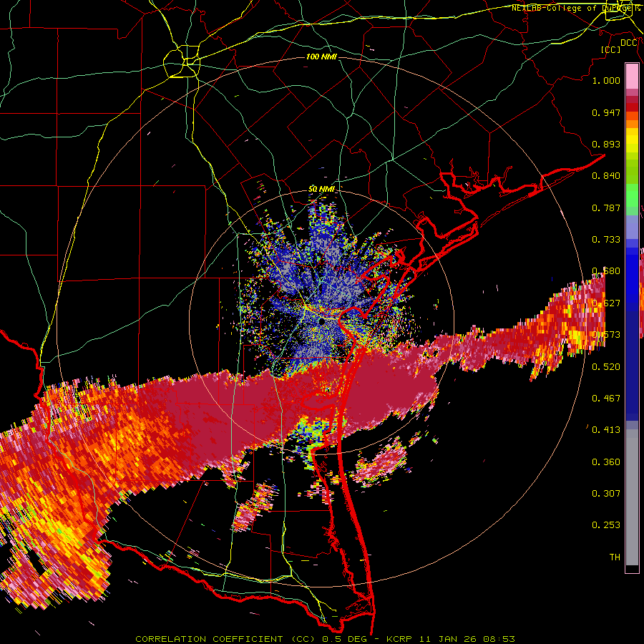Click the TH threshold label
Viewport: 644px width, 644px height.
(x=615, y=557)
